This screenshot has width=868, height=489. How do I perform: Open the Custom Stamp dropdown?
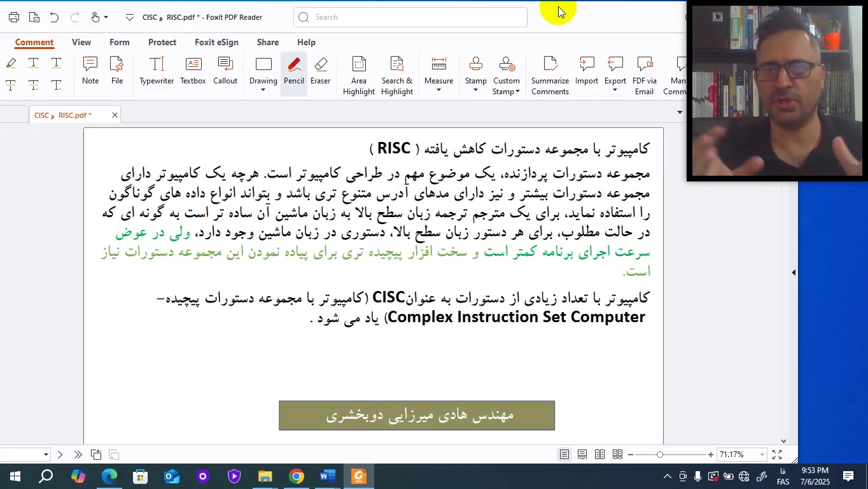click(x=517, y=92)
